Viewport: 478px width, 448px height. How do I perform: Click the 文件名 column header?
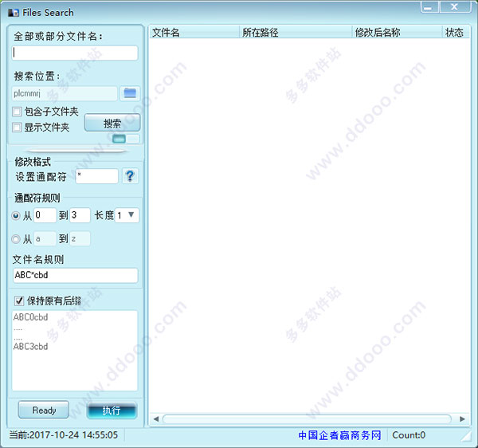point(194,33)
